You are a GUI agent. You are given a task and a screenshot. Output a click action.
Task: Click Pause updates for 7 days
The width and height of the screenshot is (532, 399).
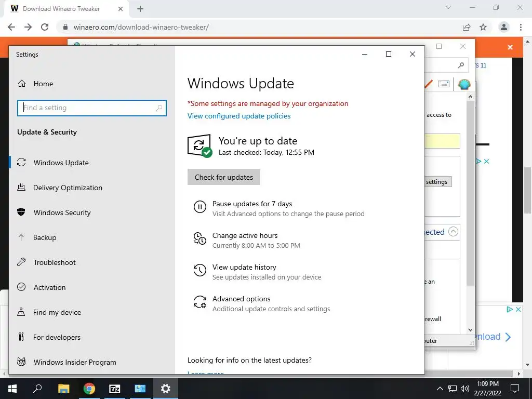tap(252, 204)
